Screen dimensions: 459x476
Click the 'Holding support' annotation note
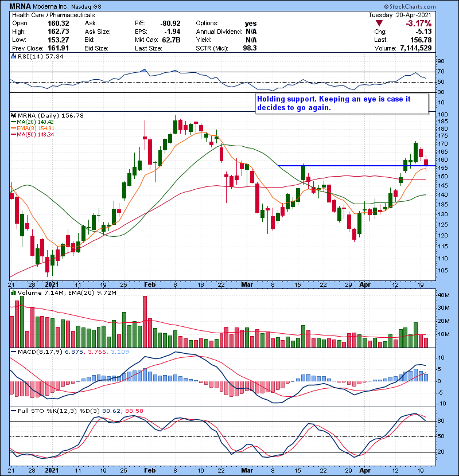click(x=342, y=103)
